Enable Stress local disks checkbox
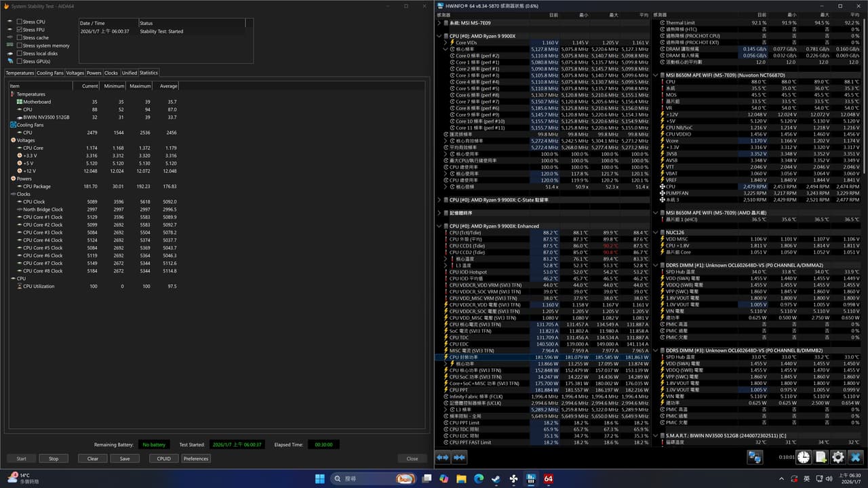 (20, 54)
